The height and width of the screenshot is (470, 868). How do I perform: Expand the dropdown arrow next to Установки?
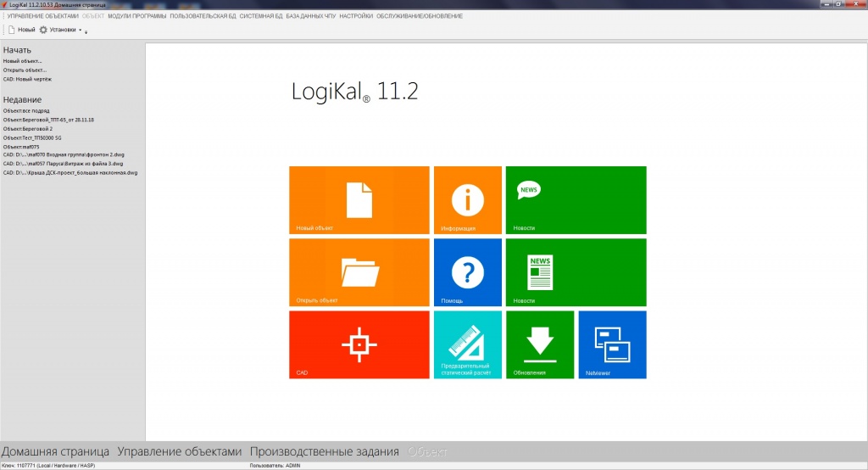point(81,30)
